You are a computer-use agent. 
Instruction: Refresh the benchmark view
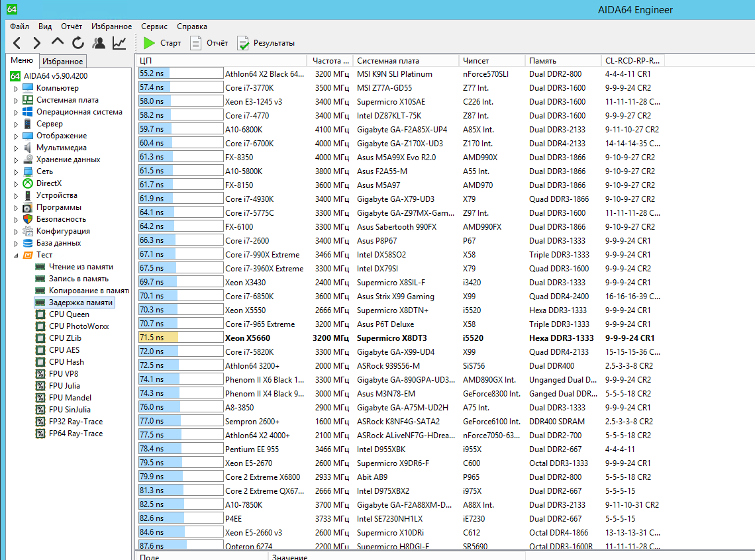[x=78, y=43]
